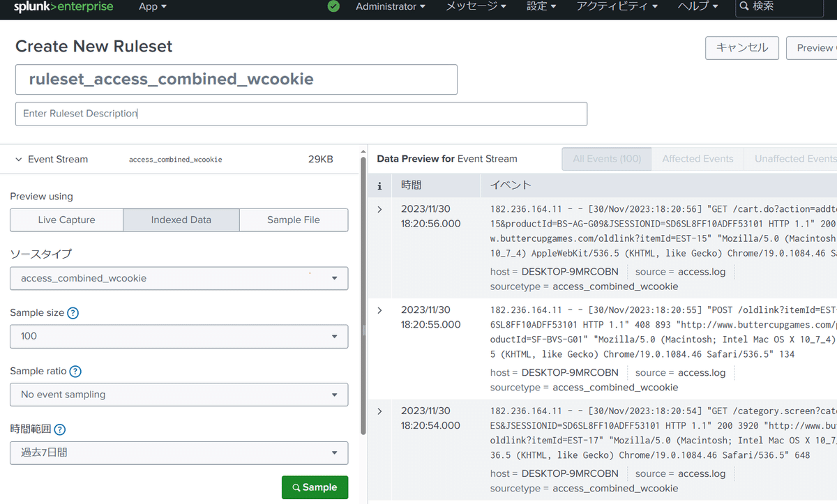Open the 時間範囲 help question mark
This screenshot has width=837, height=504.
[61, 429]
